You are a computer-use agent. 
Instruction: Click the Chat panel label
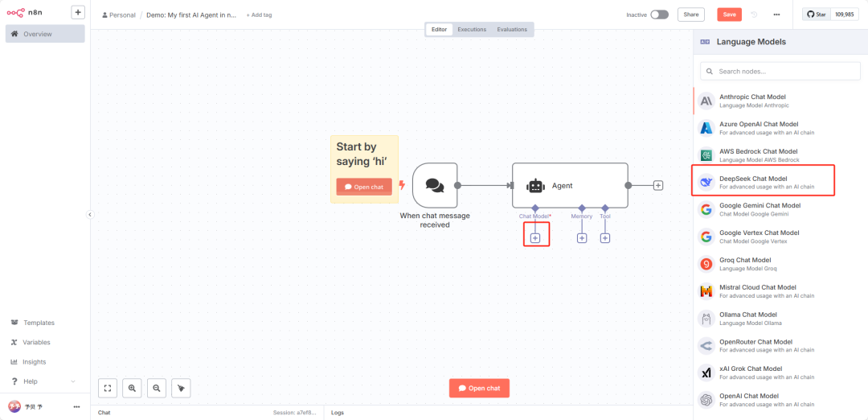coord(104,413)
